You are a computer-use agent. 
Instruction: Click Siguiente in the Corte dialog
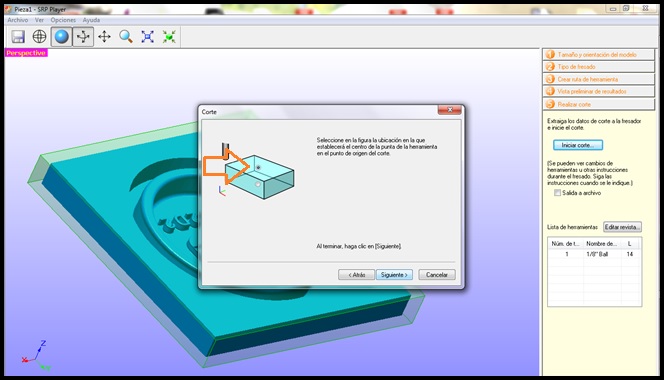(x=394, y=275)
